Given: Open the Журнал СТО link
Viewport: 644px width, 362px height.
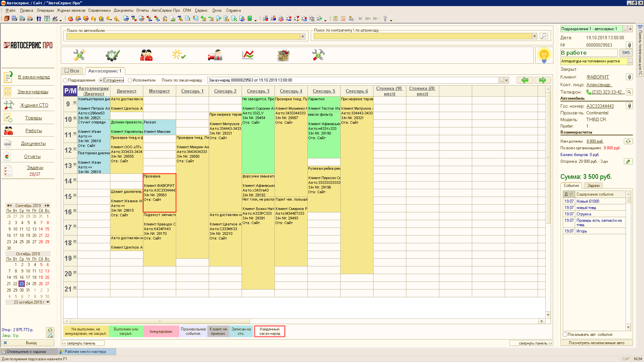Looking at the screenshot, I should click(34, 105).
